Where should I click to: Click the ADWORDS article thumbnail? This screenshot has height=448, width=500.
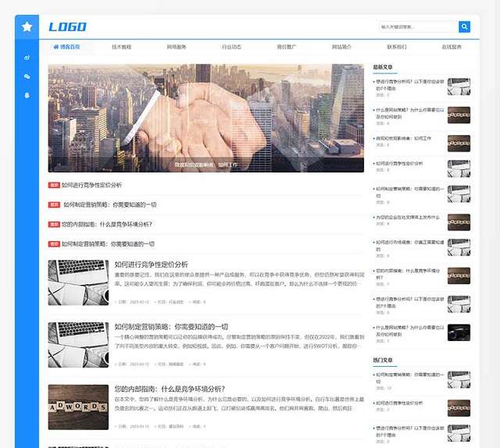[x=78, y=407]
